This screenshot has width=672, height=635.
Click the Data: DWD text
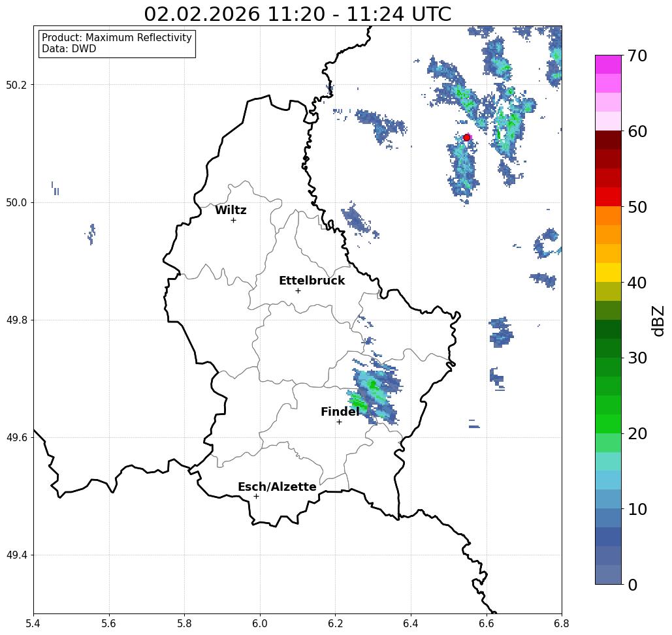pyautogui.click(x=69, y=49)
